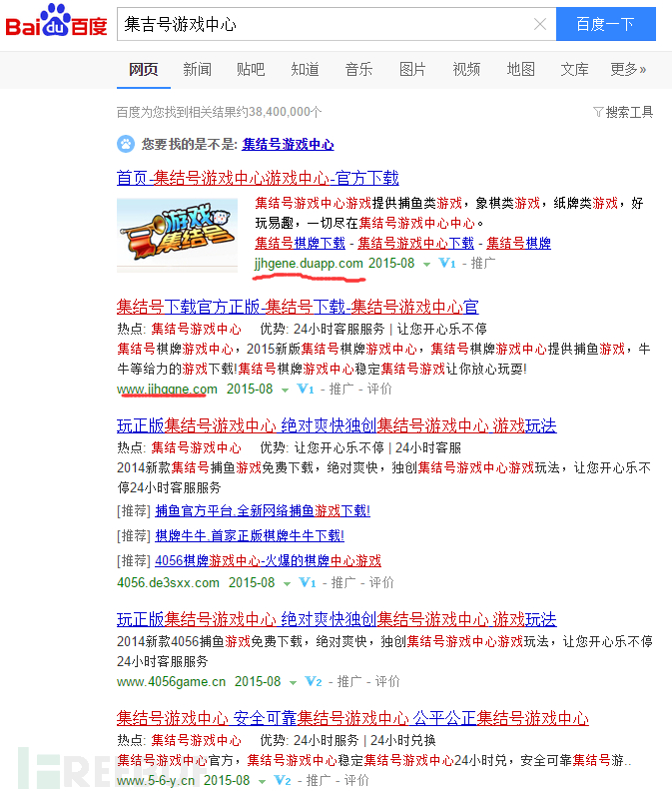Select the 网页 tab
672x796 pixels.
click(143, 69)
